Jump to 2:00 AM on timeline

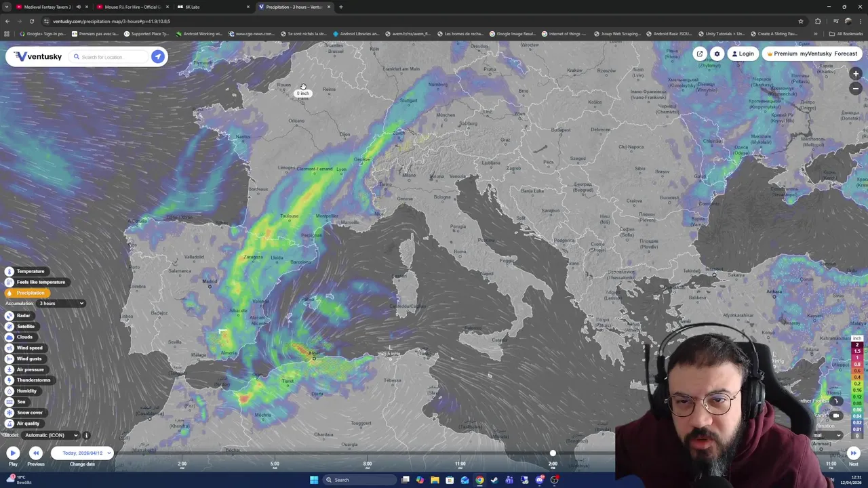182,464
